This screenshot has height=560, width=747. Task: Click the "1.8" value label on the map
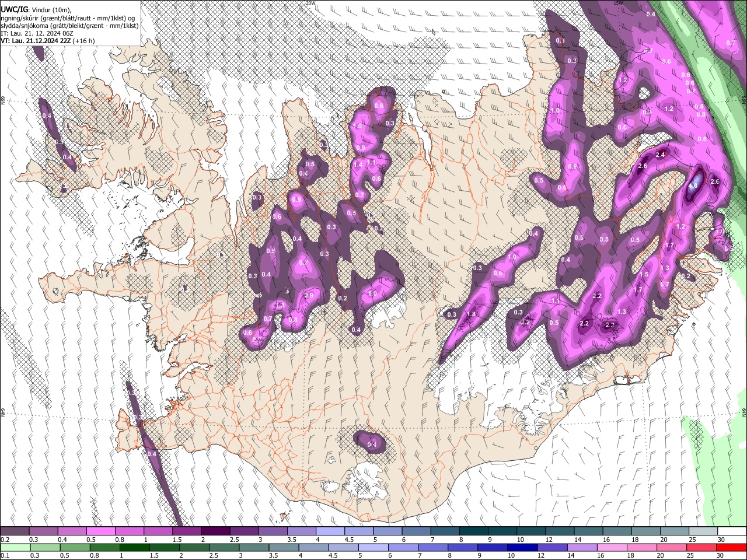click(x=472, y=314)
